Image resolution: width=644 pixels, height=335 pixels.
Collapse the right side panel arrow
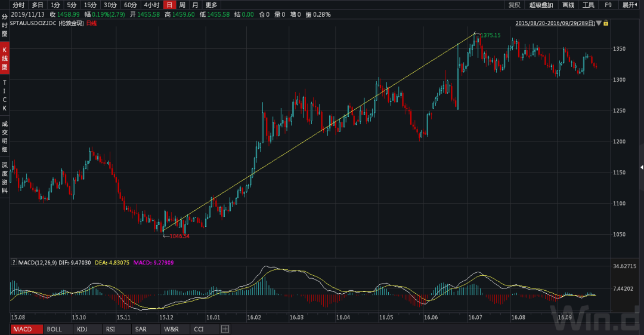(642, 167)
